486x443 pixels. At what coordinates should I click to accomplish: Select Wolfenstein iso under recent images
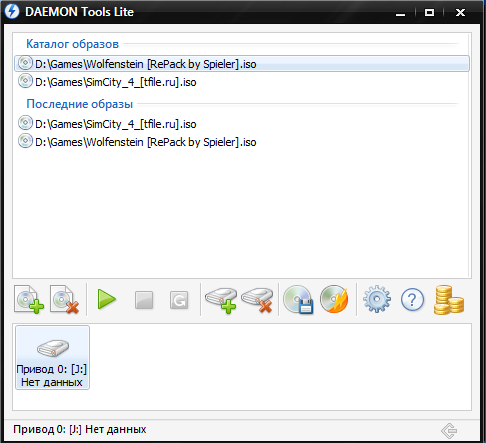242,142
